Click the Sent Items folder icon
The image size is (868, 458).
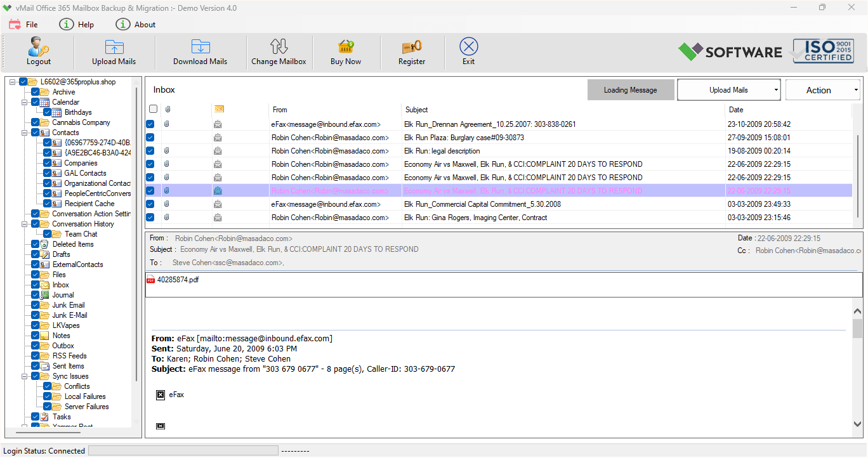(x=44, y=366)
